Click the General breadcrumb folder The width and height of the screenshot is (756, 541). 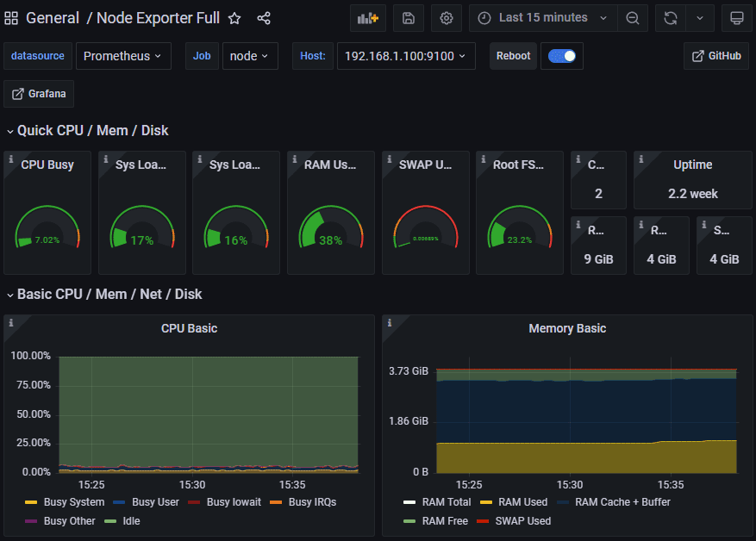(53, 18)
